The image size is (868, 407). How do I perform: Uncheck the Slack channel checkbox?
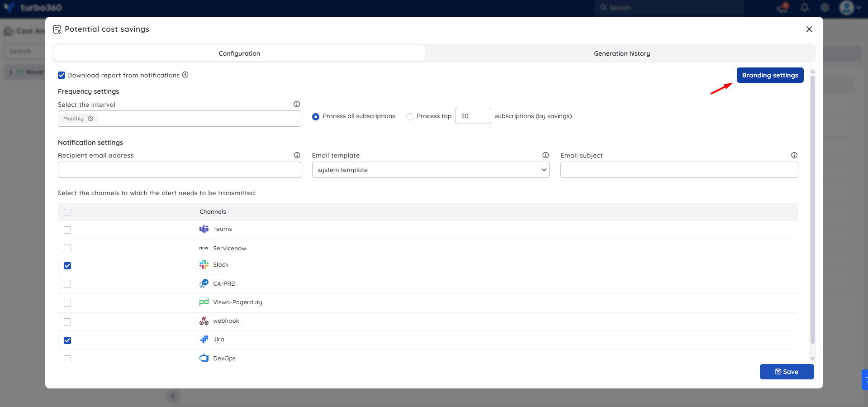tap(67, 266)
